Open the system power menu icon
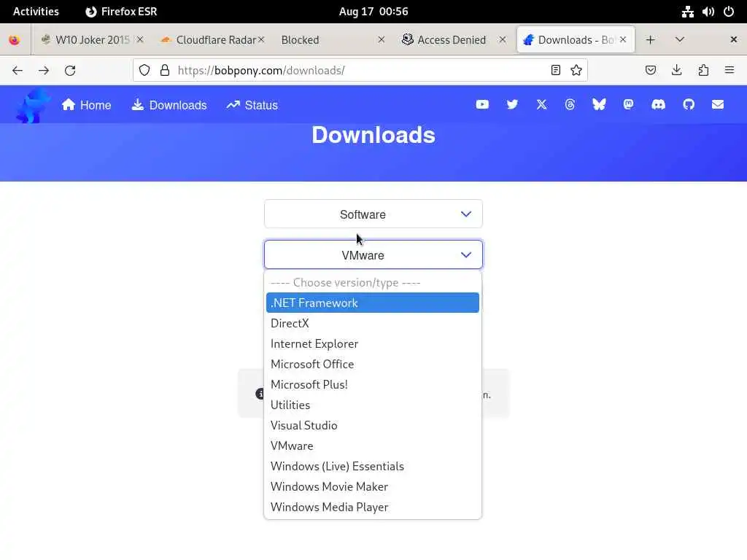The image size is (747, 560). coord(729,12)
